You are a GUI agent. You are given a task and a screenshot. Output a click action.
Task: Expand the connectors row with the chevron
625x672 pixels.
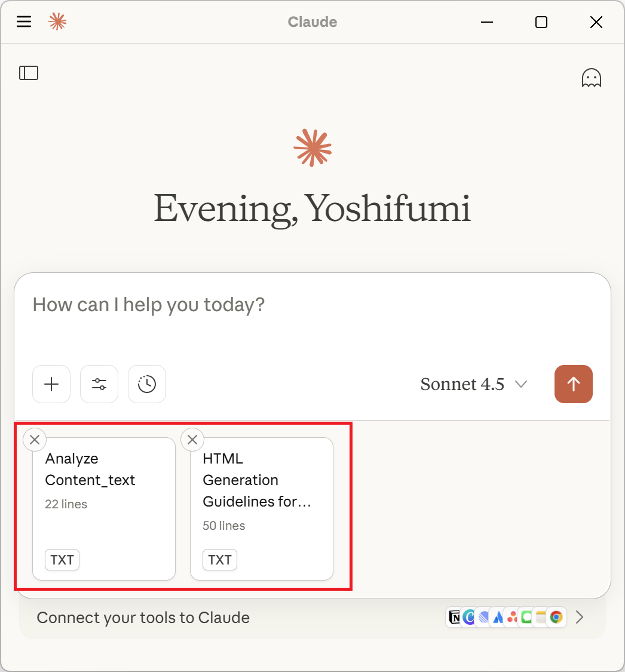(579, 617)
